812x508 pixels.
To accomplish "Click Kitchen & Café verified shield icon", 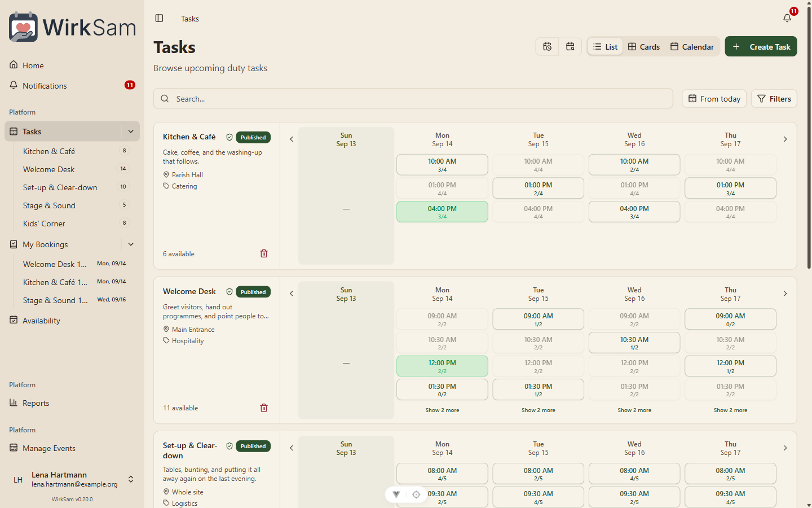I will pyautogui.click(x=230, y=137).
